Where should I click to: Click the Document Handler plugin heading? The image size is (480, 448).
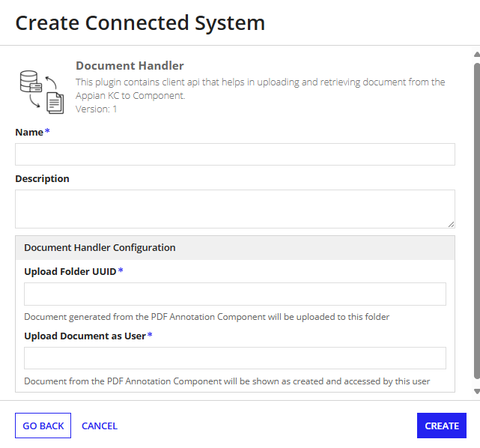[130, 66]
